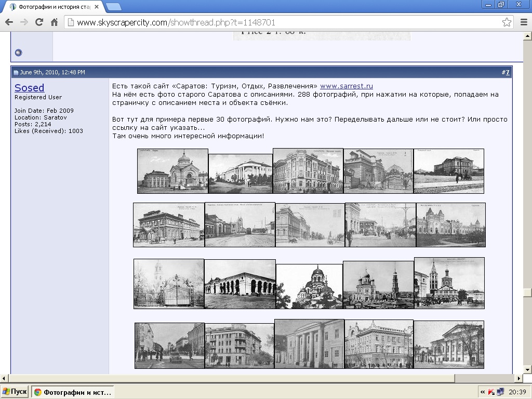Reload the current page
The width and height of the screenshot is (532, 399).
[x=39, y=22]
